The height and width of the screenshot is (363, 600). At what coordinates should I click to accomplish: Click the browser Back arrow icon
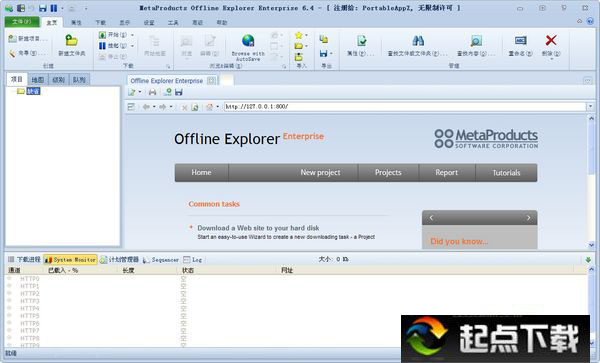(146, 107)
